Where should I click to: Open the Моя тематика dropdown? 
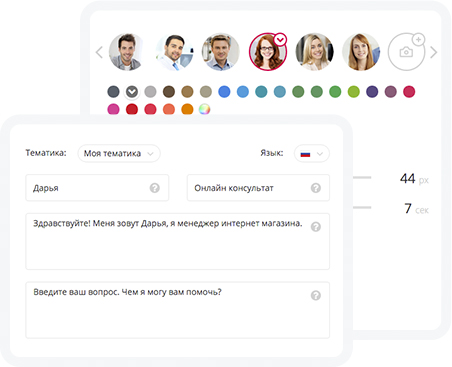click(119, 153)
